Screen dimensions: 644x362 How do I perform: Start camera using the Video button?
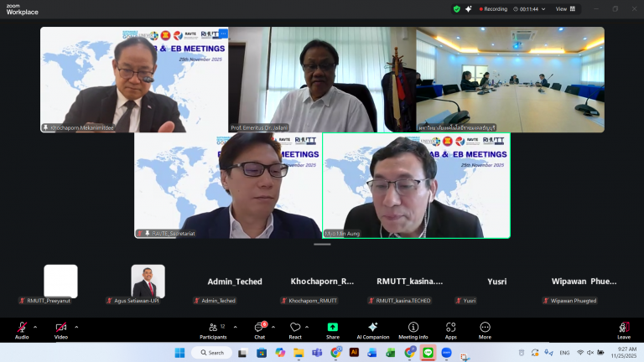click(60, 328)
